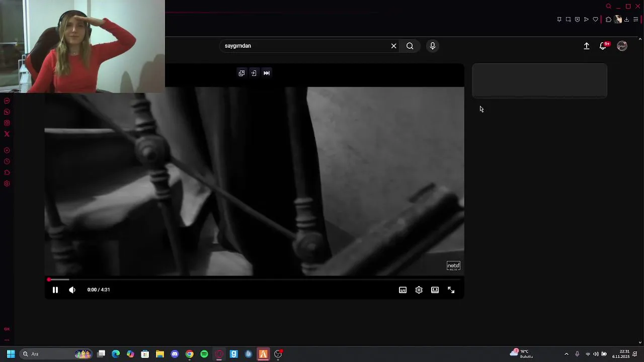The height and width of the screenshot is (362, 644).
Task: Click the red tab search magnifier icon
Action: tap(609, 6)
